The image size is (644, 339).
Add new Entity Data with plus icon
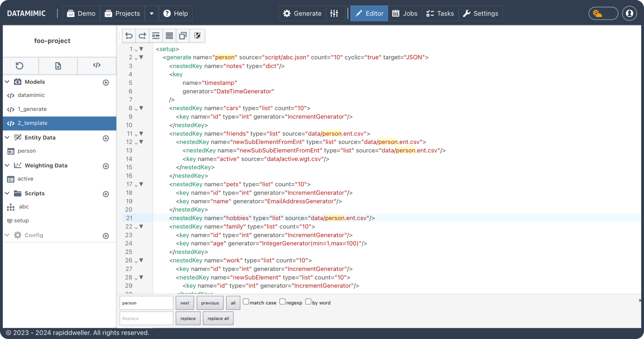point(106,138)
